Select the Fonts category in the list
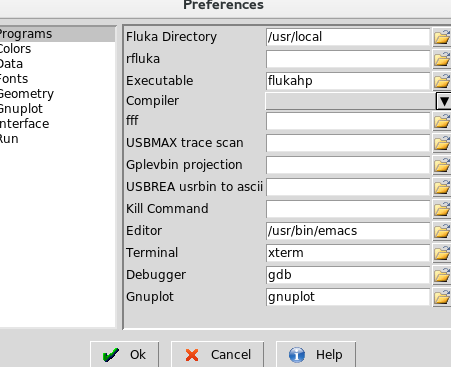 pos(14,79)
